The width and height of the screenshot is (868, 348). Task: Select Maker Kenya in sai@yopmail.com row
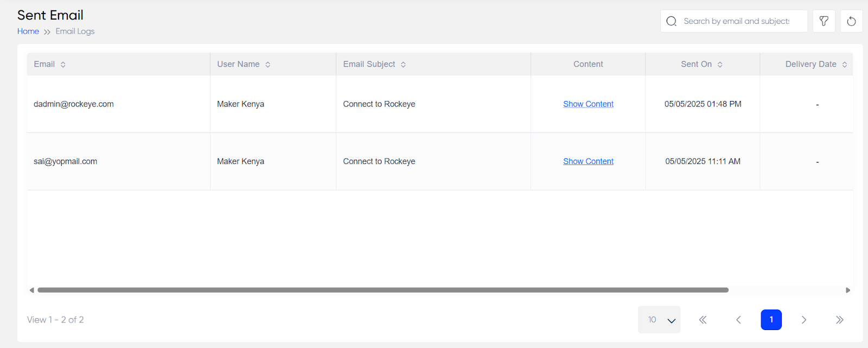240,161
